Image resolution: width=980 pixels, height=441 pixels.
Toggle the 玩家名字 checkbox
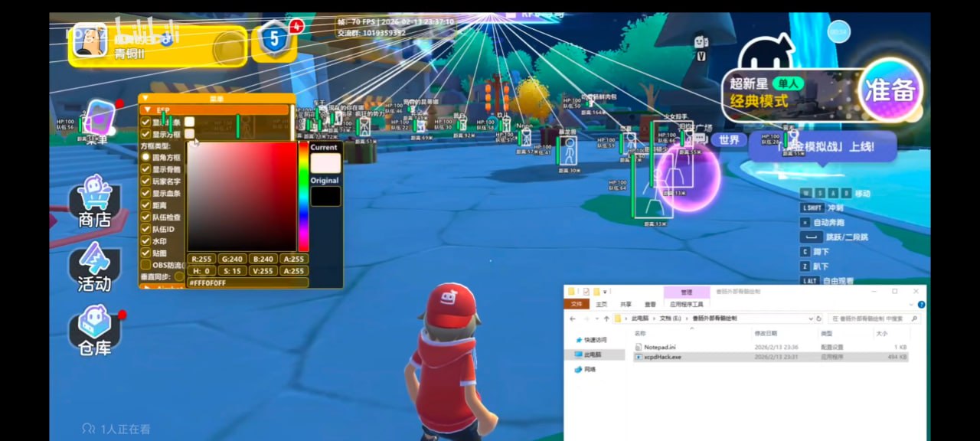[145, 181]
